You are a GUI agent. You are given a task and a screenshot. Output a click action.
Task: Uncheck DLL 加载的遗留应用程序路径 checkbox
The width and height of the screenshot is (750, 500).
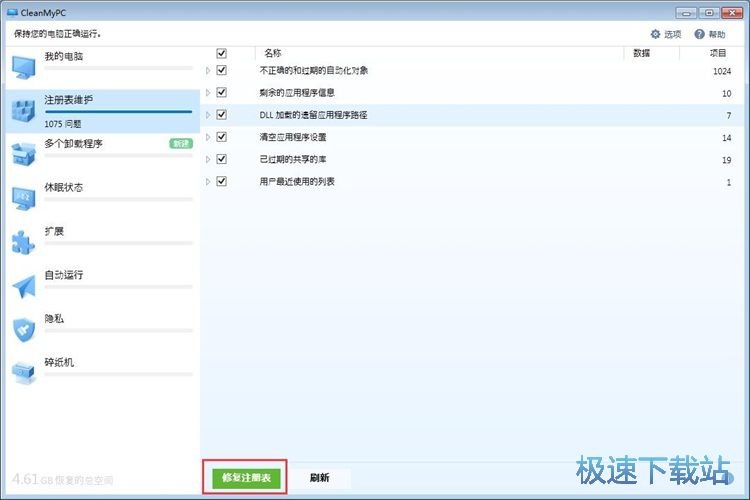[221, 115]
